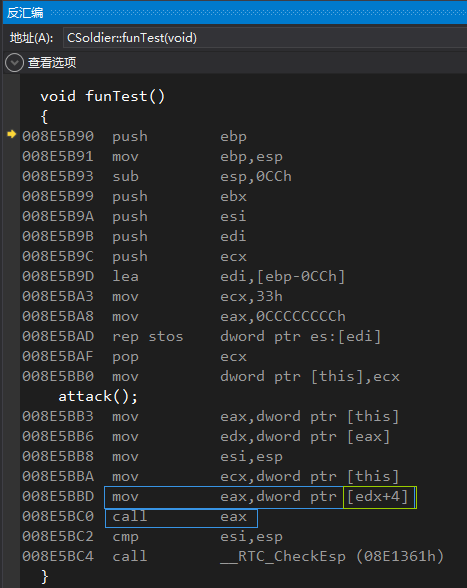This screenshot has height=588, width=467.
Task: Click the attack(); source line
Action: 98,396
